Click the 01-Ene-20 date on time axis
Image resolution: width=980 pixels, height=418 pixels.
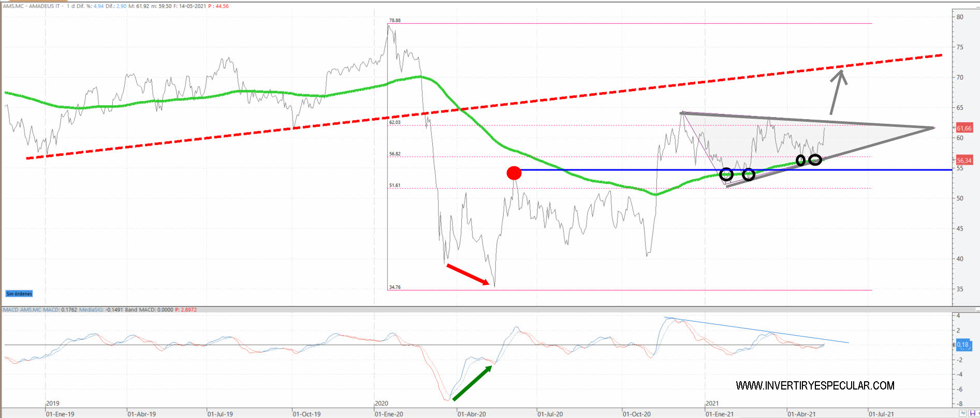click(389, 414)
